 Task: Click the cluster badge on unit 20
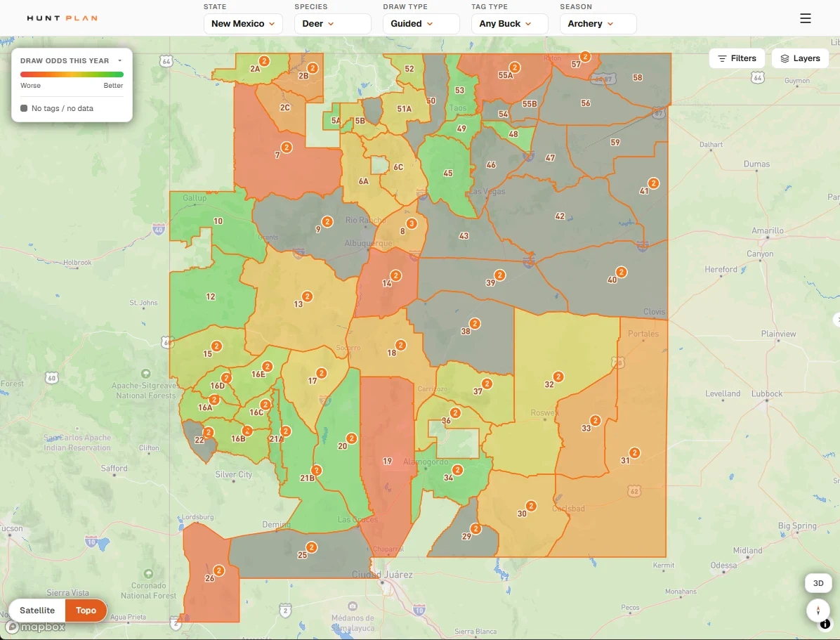tap(351, 438)
